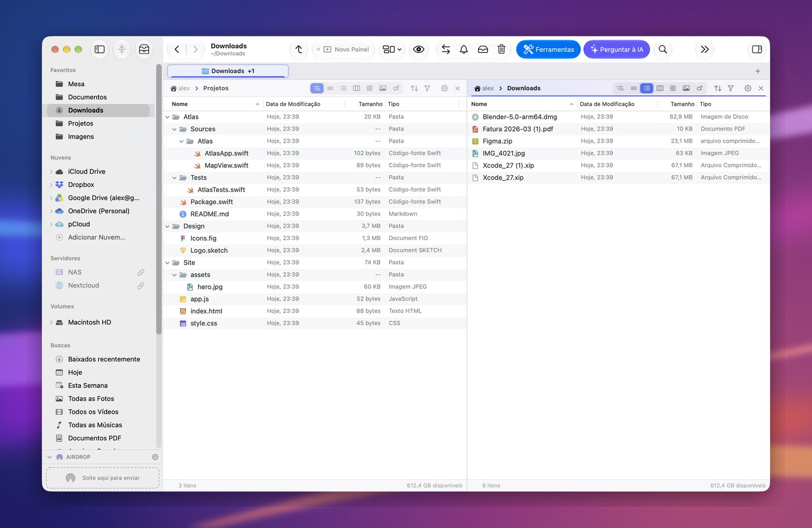The image size is (812, 528).
Task: Open the Ferramentas tools button
Action: [x=549, y=49]
